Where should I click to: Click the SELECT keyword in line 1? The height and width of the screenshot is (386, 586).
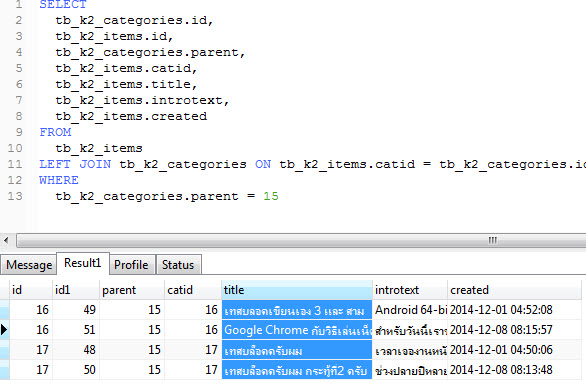tap(63, 4)
